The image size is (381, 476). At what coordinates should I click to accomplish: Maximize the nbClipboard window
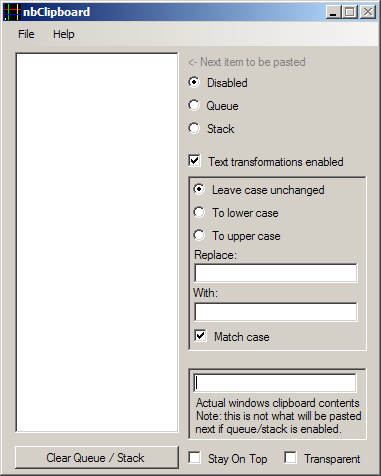click(x=350, y=12)
